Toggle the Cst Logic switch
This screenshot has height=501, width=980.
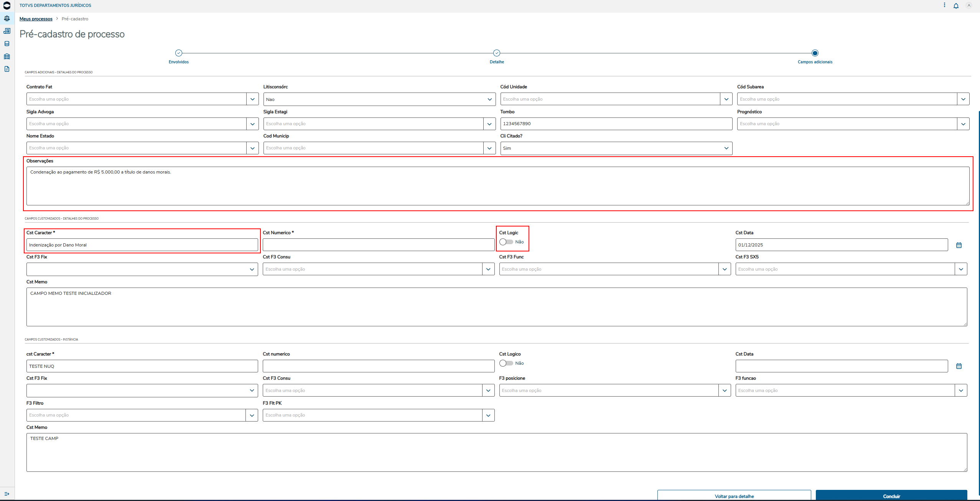point(506,242)
